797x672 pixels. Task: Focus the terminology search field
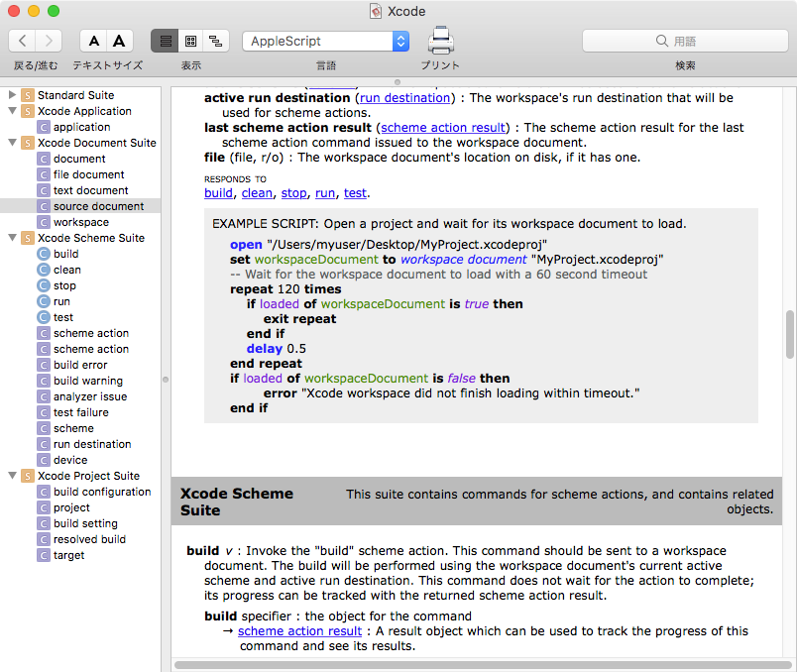point(685,41)
